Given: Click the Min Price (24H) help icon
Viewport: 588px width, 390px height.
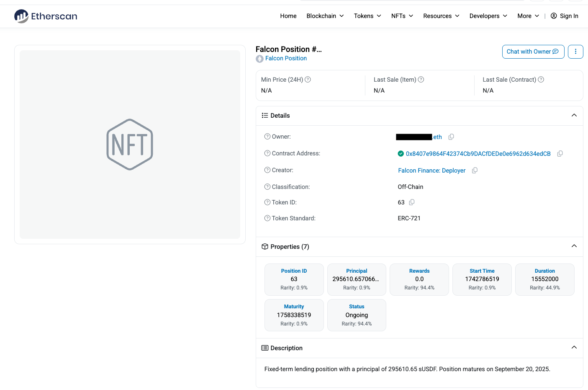Looking at the screenshot, I should (308, 80).
